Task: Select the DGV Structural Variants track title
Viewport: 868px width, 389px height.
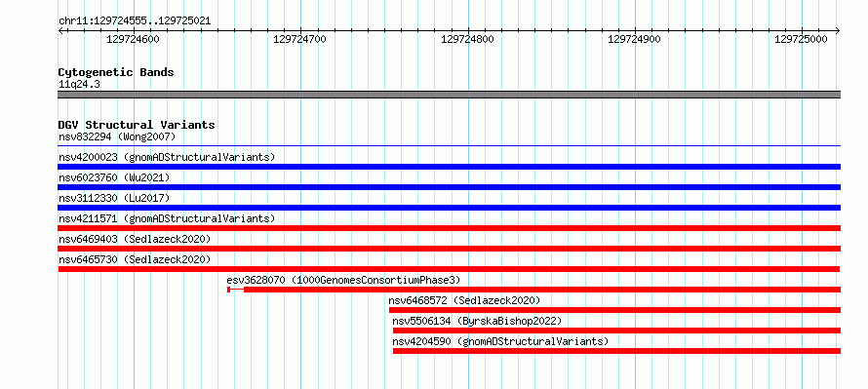Action: [137, 125]
